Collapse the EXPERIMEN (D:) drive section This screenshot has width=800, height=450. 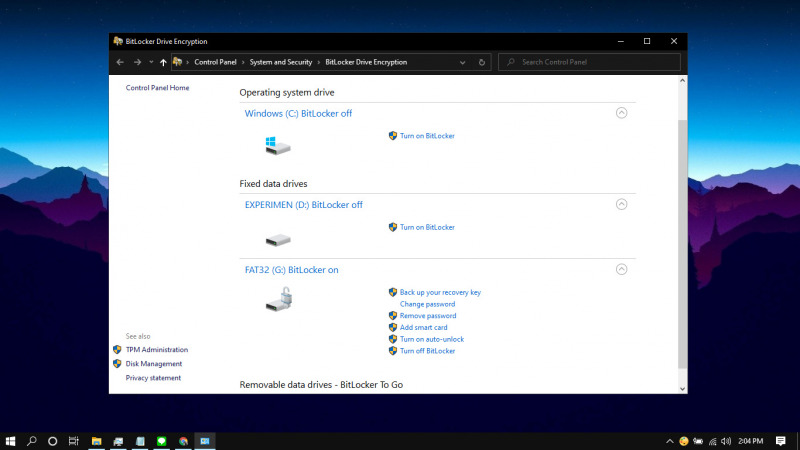621,204
